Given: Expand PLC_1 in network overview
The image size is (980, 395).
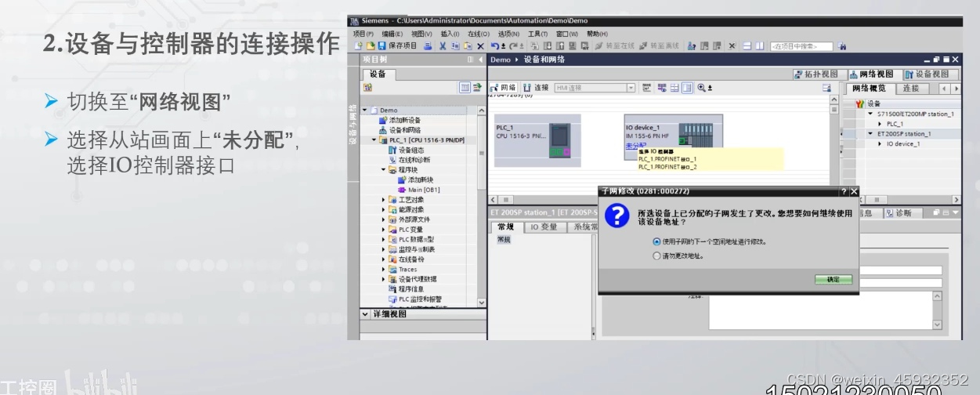Looking at the screenshot, I should (x=880, y=124).
